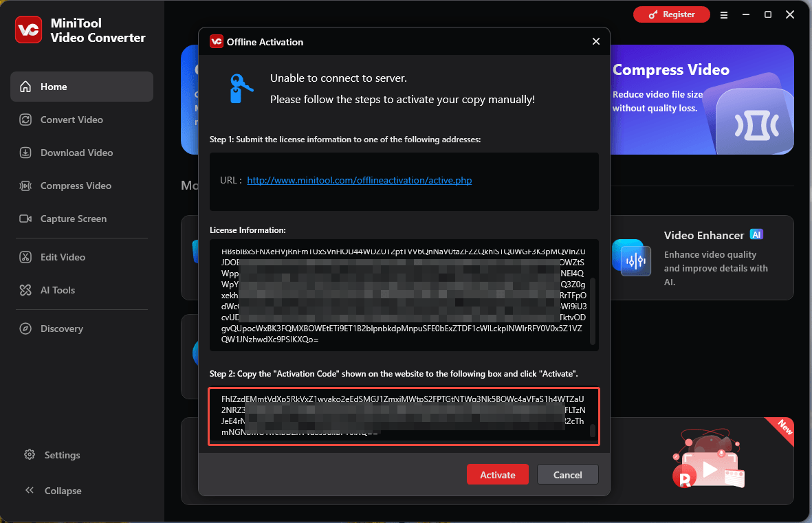Click the Convert Video icon
Screen dimensions: 812x523
[25, 120]
